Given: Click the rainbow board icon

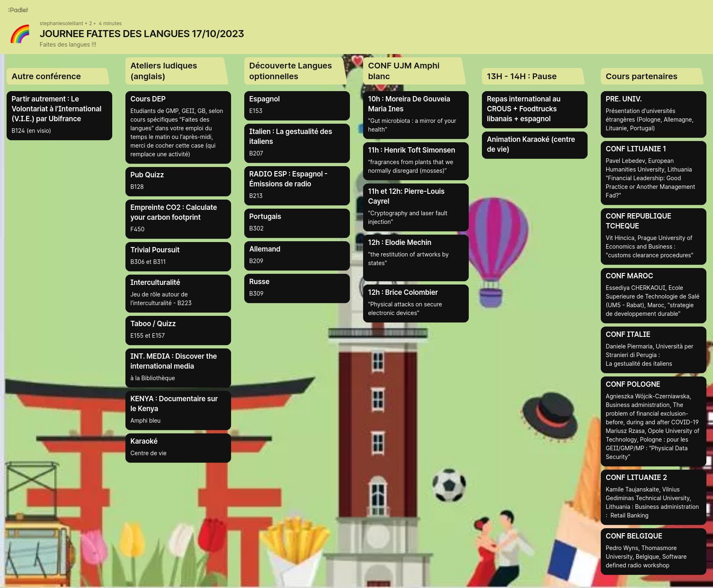Looking at the screenshot, I should click(20, 34).
